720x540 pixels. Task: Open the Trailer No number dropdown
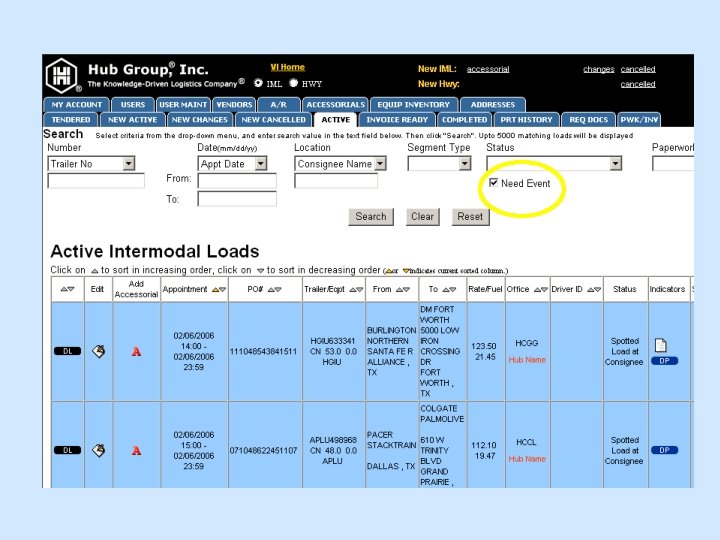tap(129, 163)
